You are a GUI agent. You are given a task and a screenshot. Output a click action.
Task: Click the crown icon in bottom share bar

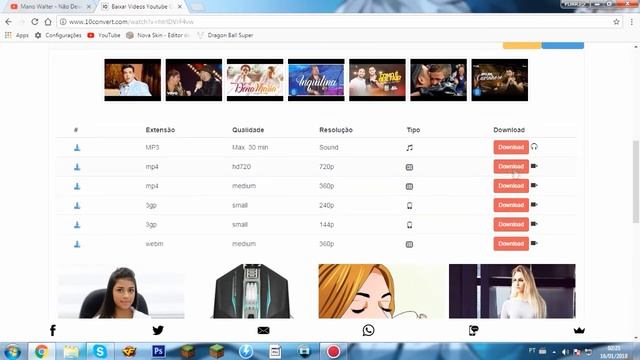[579, 330]
